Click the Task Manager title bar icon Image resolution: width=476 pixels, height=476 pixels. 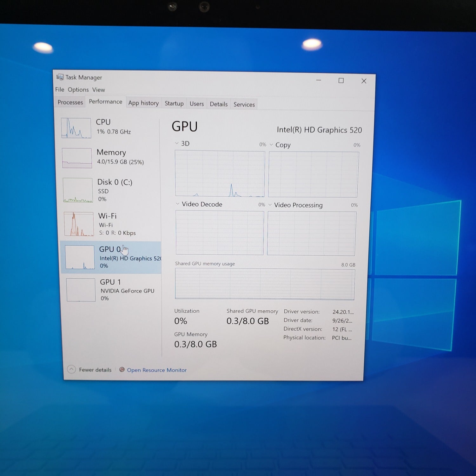[x=60, y=77]
